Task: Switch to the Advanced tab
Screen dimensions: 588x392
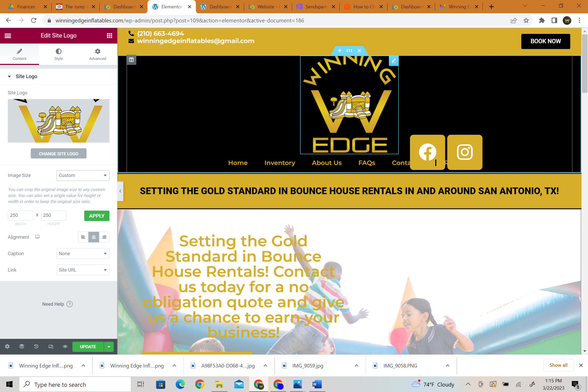Action: [x=97, y=54]
